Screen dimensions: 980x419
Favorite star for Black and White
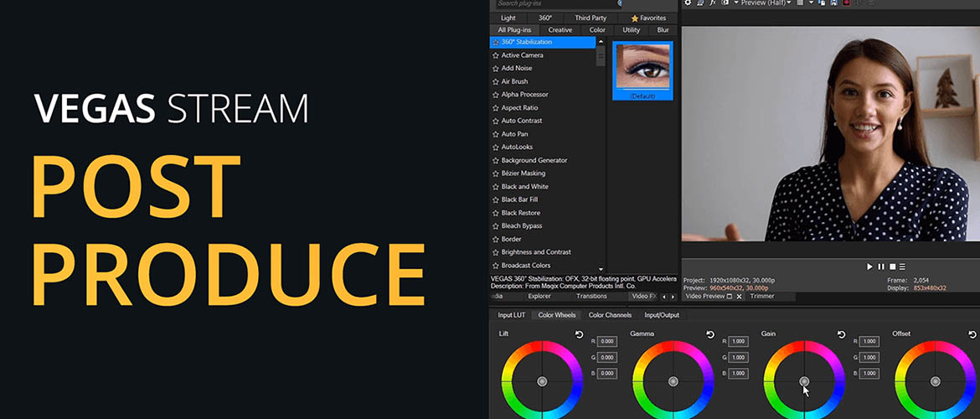coord(496,186)
